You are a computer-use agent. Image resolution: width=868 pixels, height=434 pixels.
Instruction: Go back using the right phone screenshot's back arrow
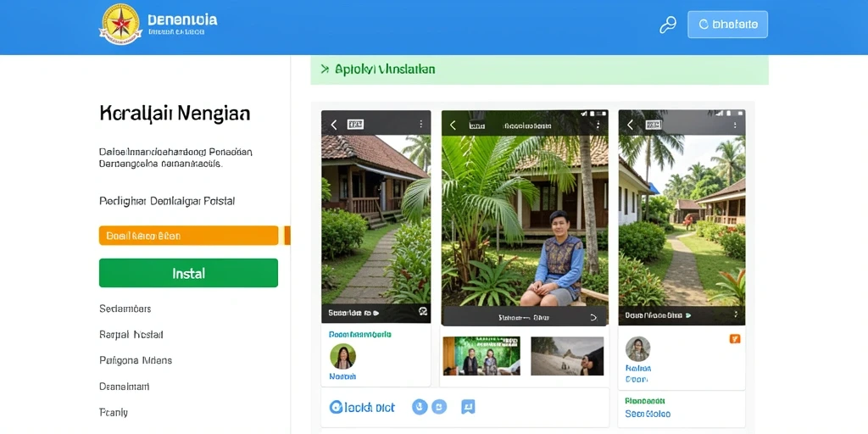click(630, 125)
